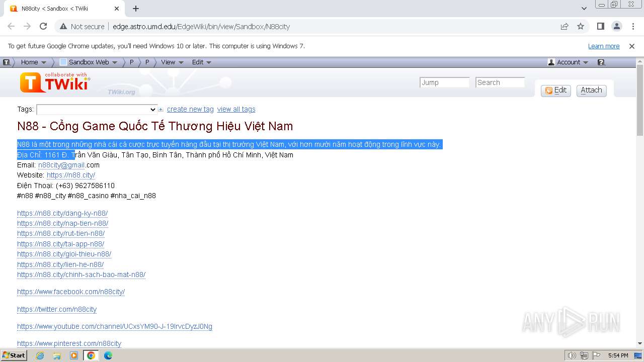Close the N88city browser tab
The width and height of the screenshot is (644, 362).
(117, 9)
